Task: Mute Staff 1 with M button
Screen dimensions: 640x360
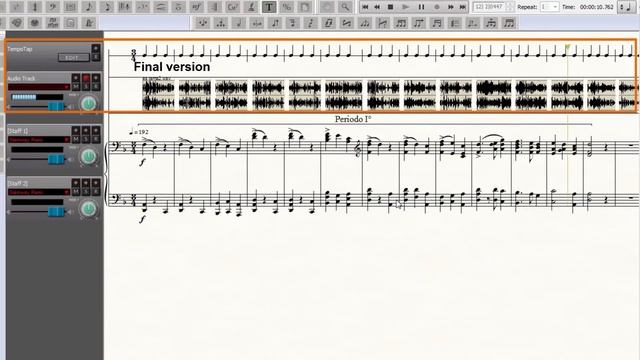Action: pyautogui.click(x=76, y=139)
